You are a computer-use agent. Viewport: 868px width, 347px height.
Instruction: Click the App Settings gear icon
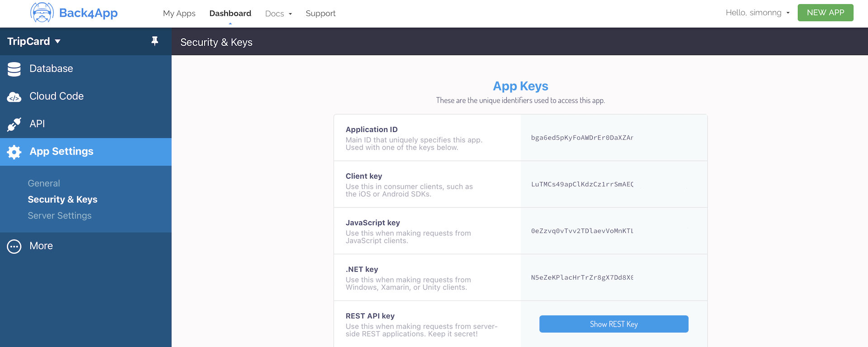point(14,152)
